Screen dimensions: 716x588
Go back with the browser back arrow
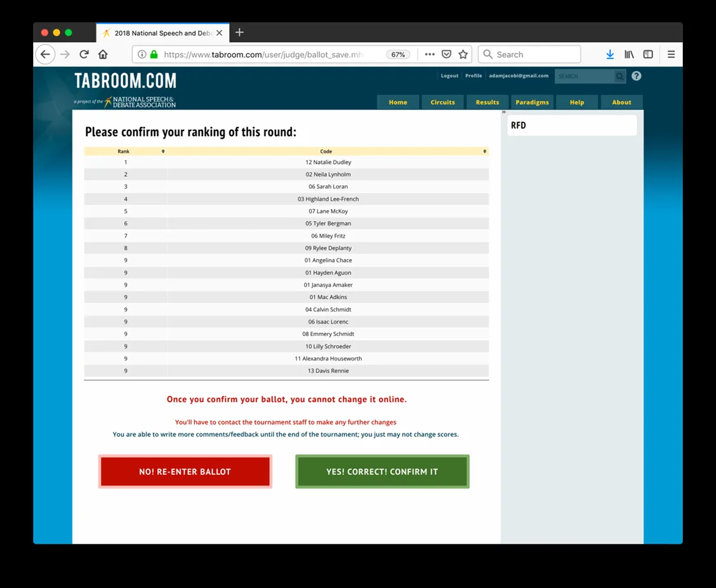(x=45, y=54)
